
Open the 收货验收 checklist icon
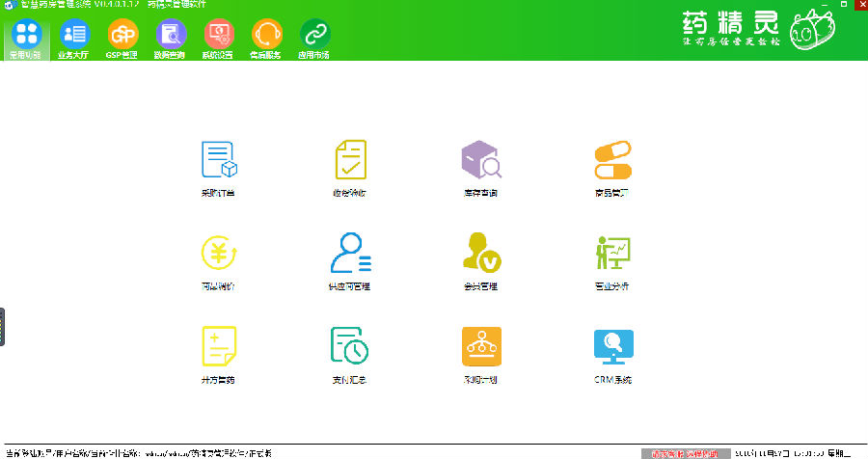[x=349, y=160]
